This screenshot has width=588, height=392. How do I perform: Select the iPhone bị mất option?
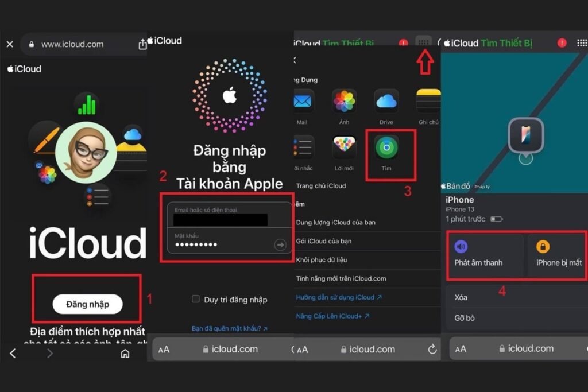click(x=557, y=255)
